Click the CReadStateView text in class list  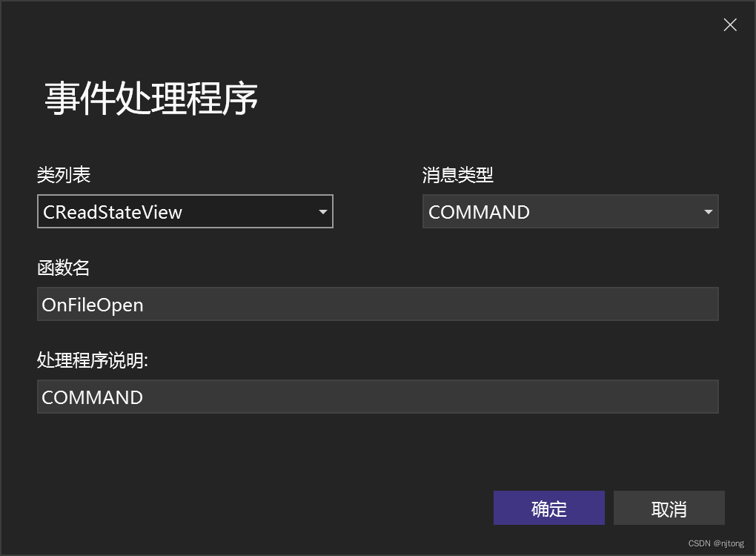click(113, 212)
